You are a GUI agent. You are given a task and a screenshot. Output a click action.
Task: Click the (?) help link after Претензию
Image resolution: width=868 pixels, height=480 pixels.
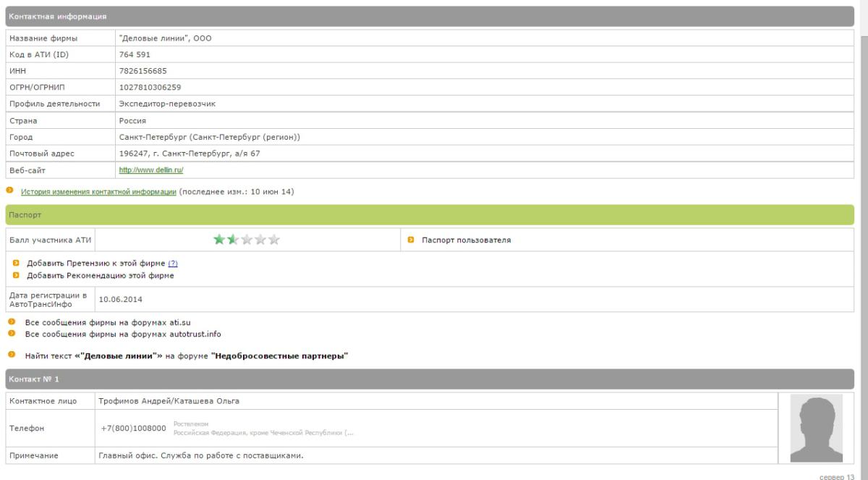click(173, 264)
